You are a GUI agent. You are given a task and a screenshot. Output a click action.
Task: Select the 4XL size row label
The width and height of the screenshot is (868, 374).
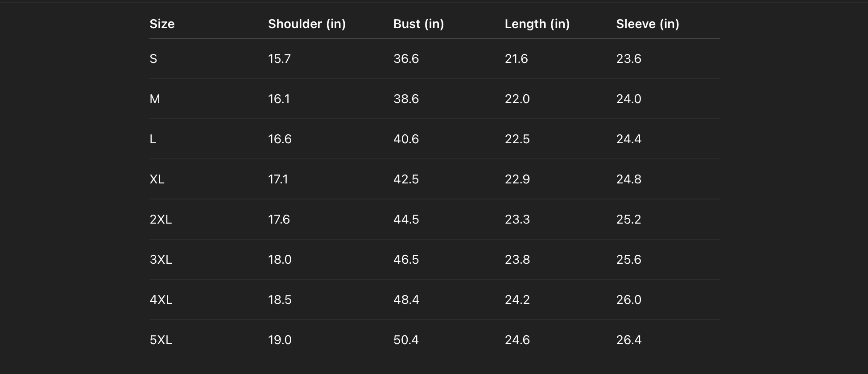pos(161,300)
